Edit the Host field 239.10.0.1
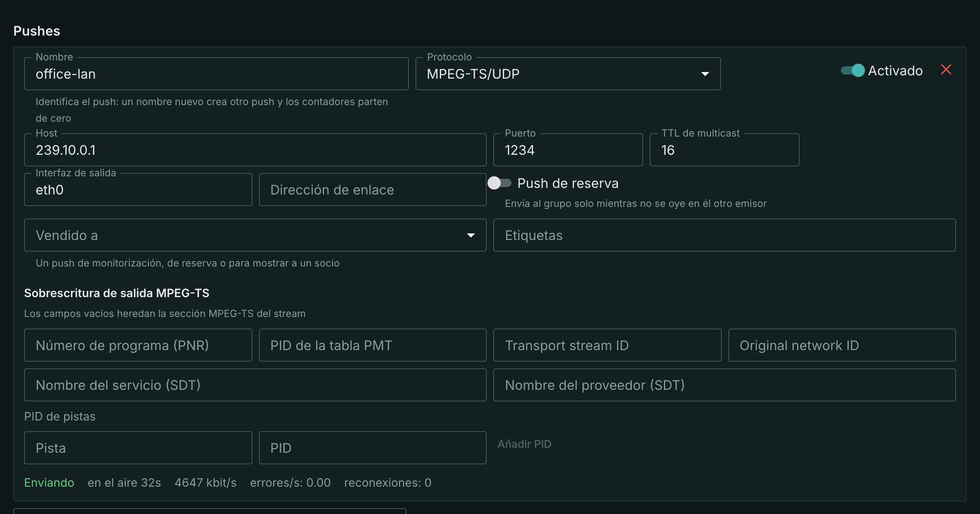 255,150
